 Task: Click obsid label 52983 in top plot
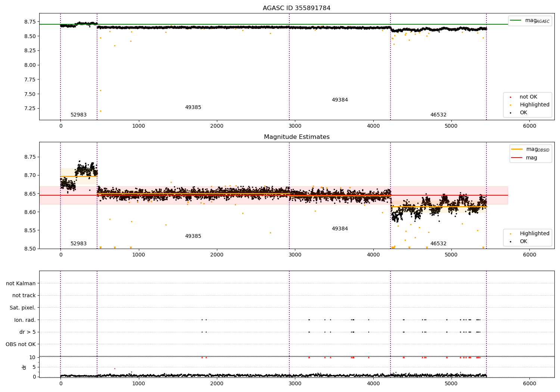(78, 115)
